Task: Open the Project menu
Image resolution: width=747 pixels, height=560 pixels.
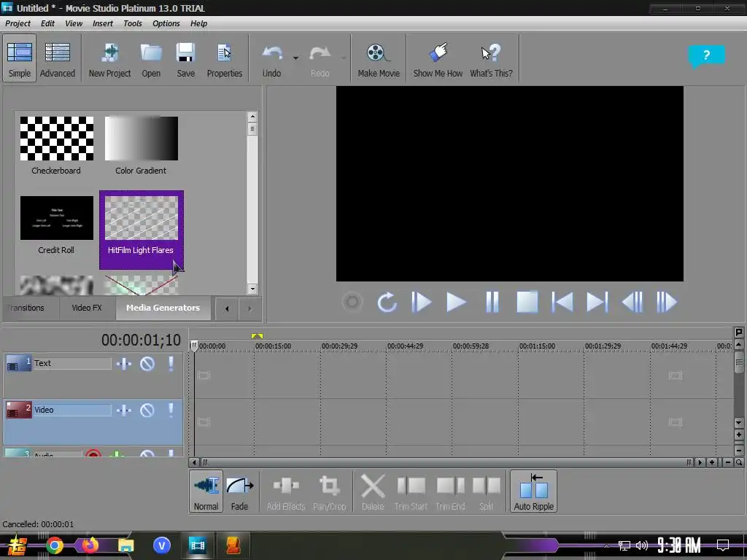Action: [18, 23]
